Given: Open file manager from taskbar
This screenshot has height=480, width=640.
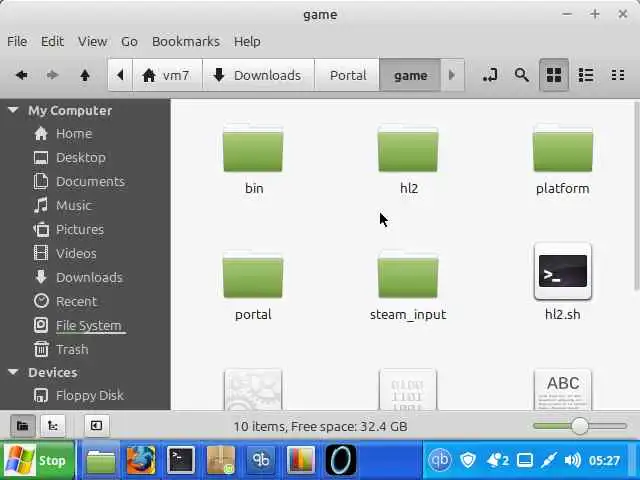Looking at the screenshot, I should click(x=101, y=460).
